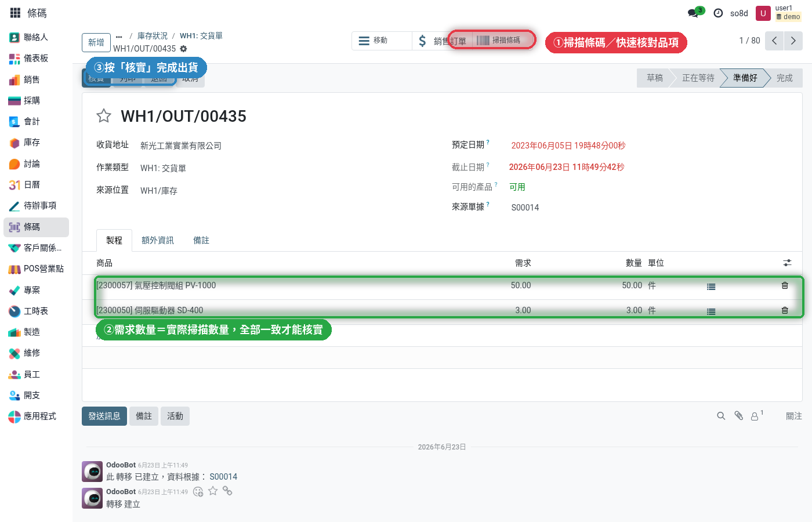Toggle the favorite star for WH1/OUT/00435
Viewport: 812px width, 522px height.
tap(104, 116)
